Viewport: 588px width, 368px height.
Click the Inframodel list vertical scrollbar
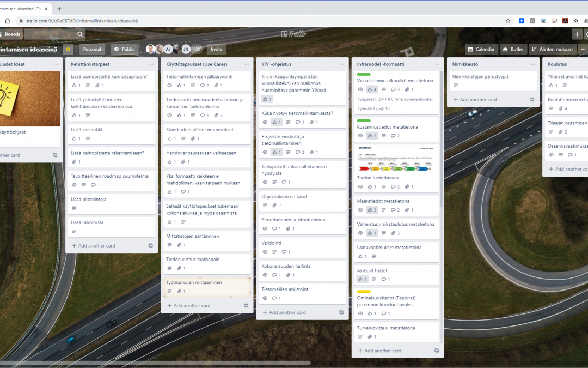click(x=441, y=139)
